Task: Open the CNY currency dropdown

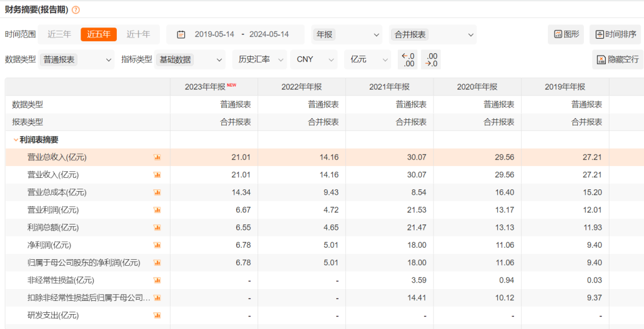Action: [x=314, y=60]
